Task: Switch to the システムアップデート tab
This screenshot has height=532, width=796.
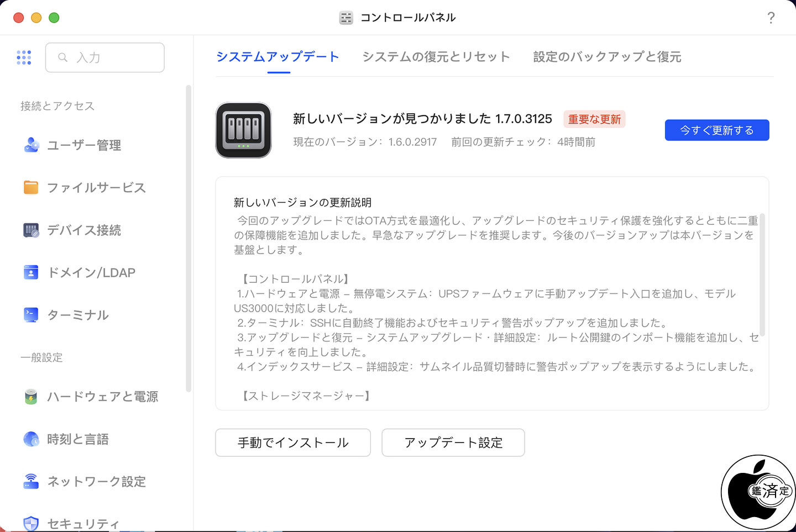Action: [x=277, y=57]
